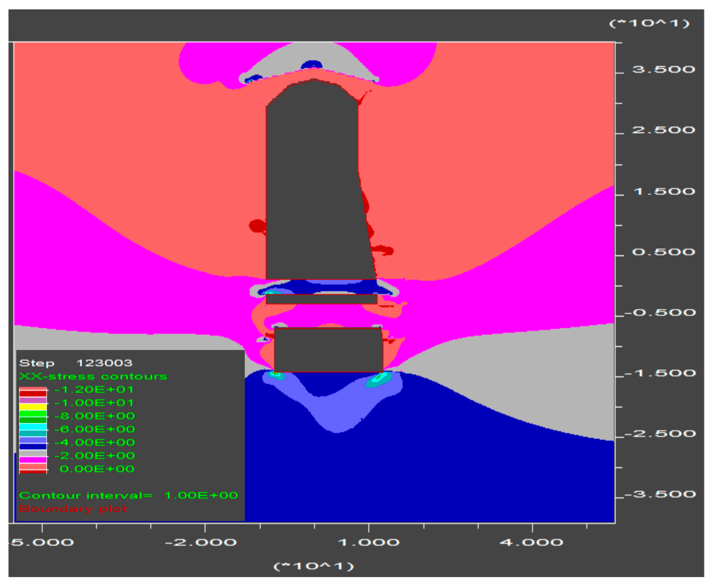
Task: Click the x-axis label -2.000
Action: 201,543
